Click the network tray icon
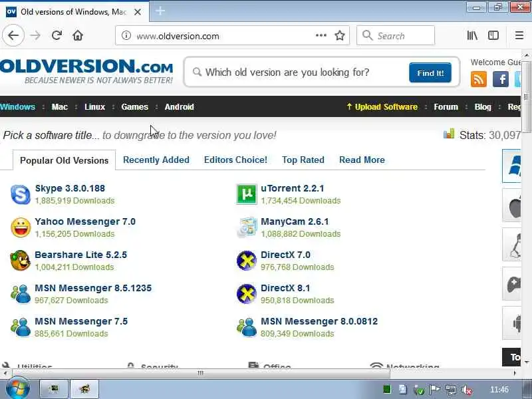Screen dimensions: 532x399 pos(451,390)
